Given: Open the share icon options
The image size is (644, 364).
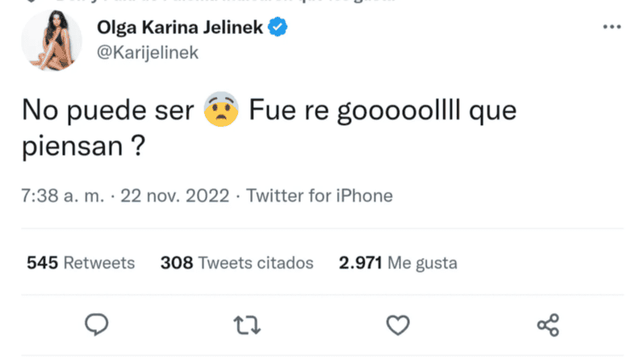Looking at the screenshot, I should pos(548,324).
